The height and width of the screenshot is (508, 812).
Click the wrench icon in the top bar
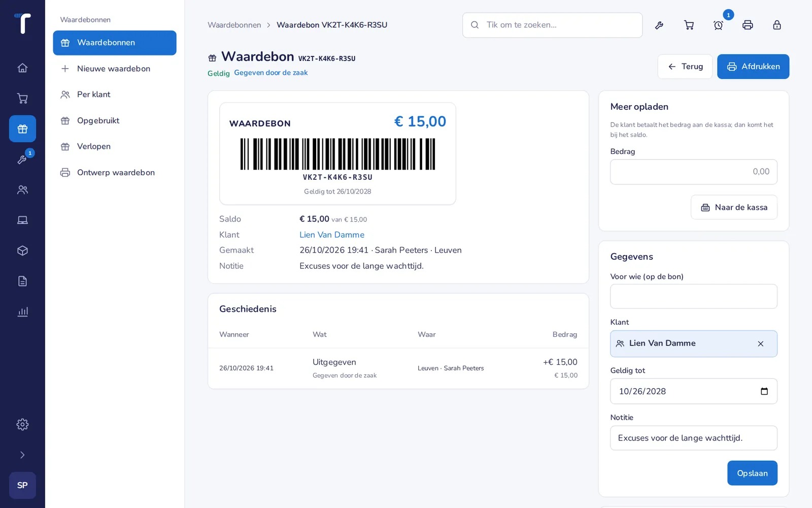[659, 25]
